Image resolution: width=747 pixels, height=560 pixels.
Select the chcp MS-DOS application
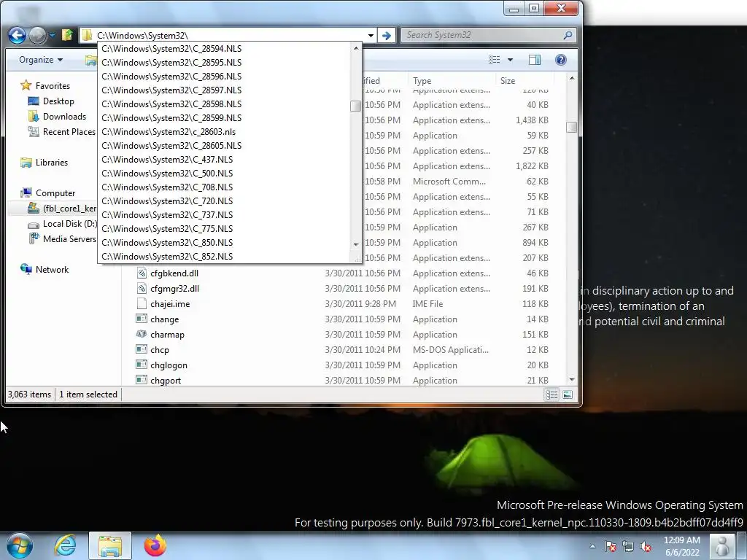coord(160,350)
